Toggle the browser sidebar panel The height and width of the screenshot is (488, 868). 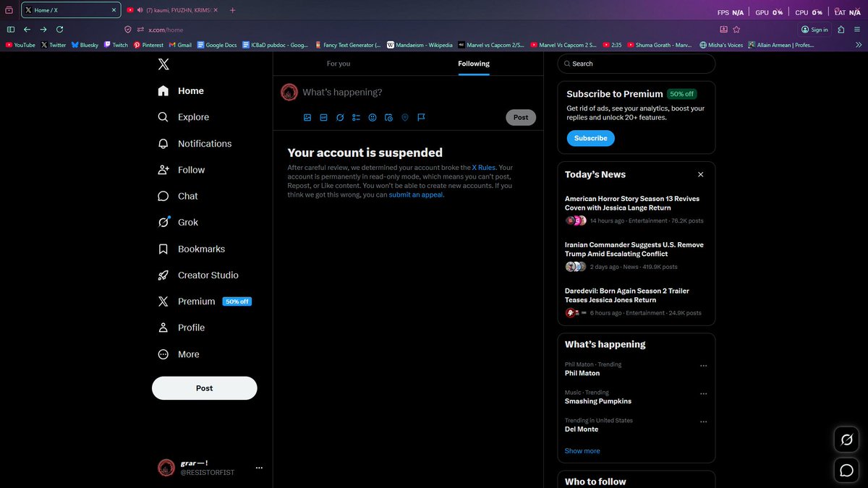click(x=10, y=30)
